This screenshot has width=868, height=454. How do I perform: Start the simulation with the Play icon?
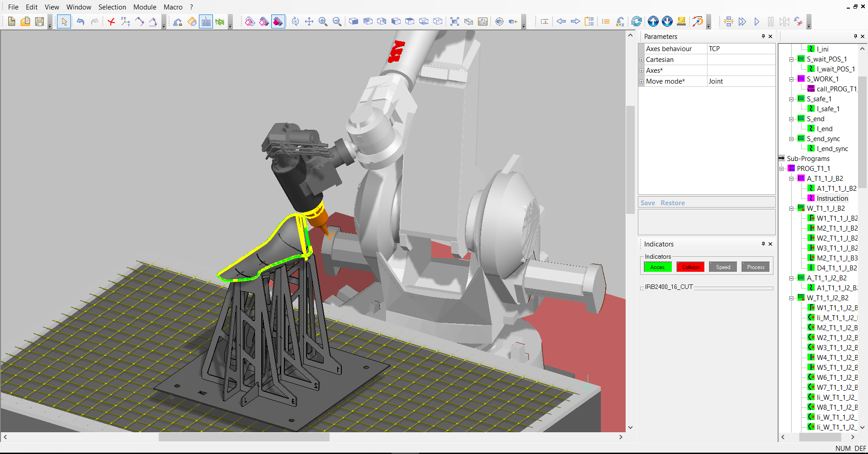coord(757,21)
